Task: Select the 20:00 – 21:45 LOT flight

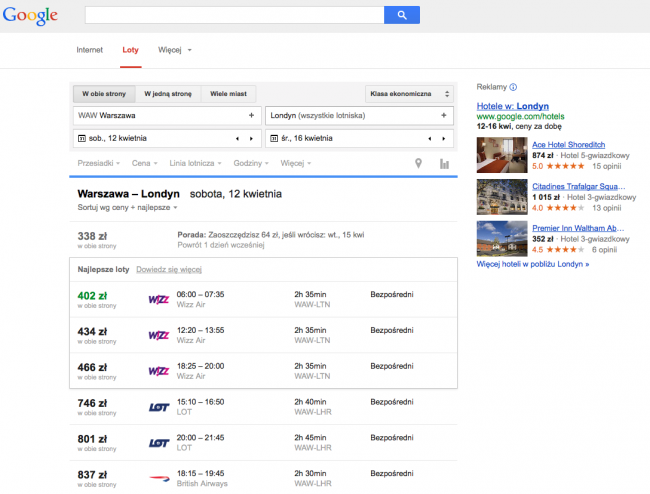Action: [x=263, y=443]
